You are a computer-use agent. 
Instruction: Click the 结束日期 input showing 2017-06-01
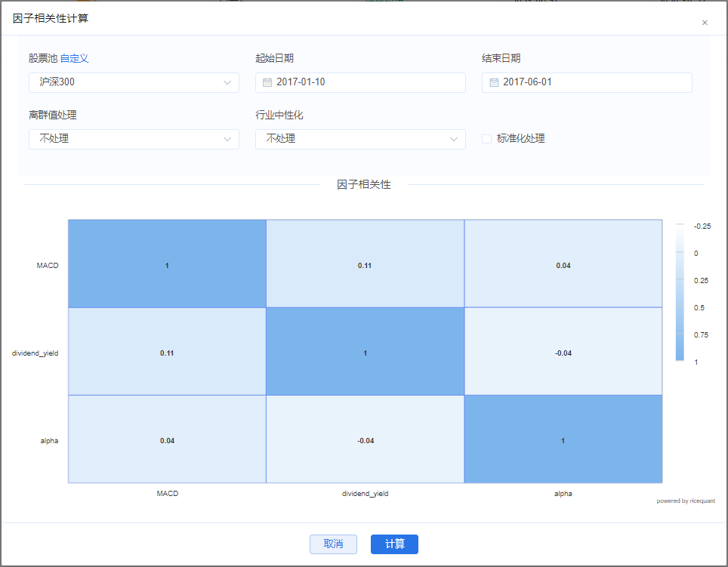(593, 82)
